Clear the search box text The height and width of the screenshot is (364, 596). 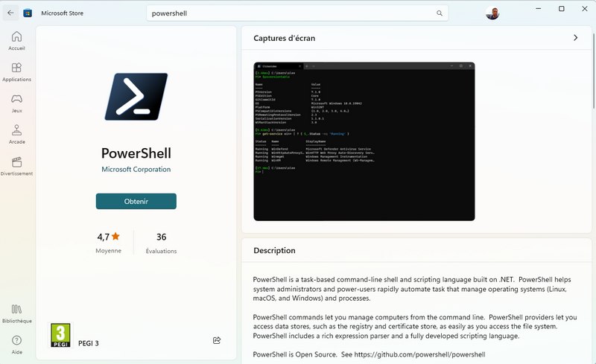click(x=422, y=13)
